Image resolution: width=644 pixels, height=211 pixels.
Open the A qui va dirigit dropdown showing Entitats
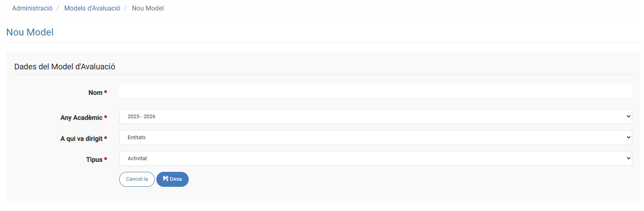(x=375, y=138)
